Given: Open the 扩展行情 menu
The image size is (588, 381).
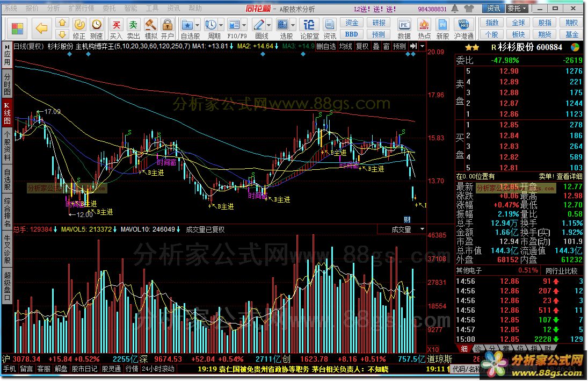Looking at the screenshot, I should click(81, 8).
